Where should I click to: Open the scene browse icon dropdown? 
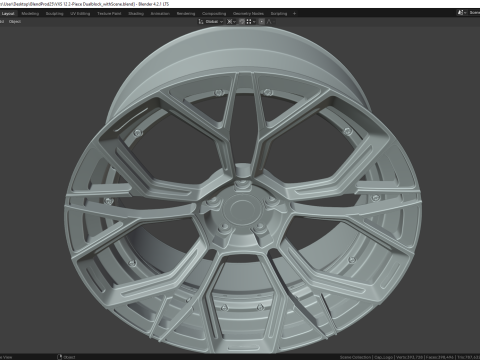coord(462,13)
